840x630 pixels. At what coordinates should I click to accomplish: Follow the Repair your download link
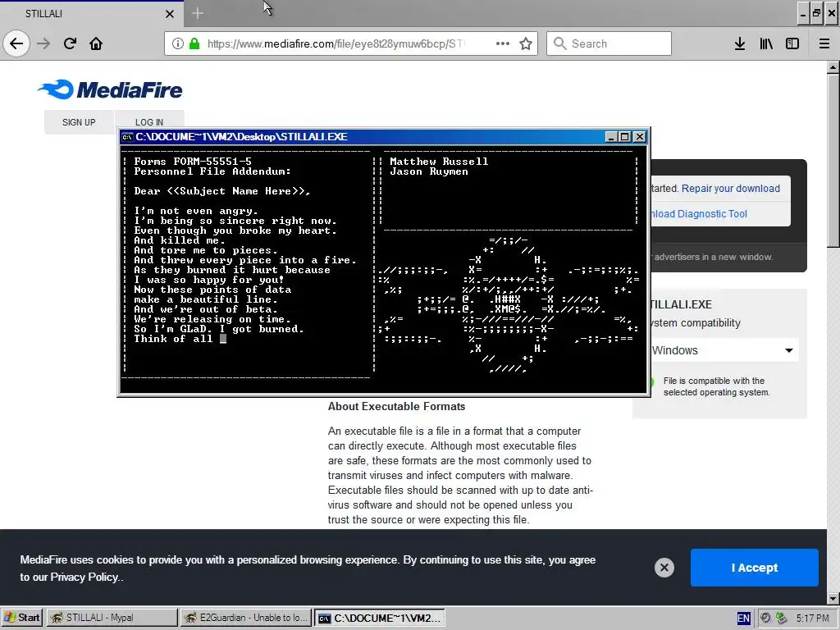click(731, 189)
